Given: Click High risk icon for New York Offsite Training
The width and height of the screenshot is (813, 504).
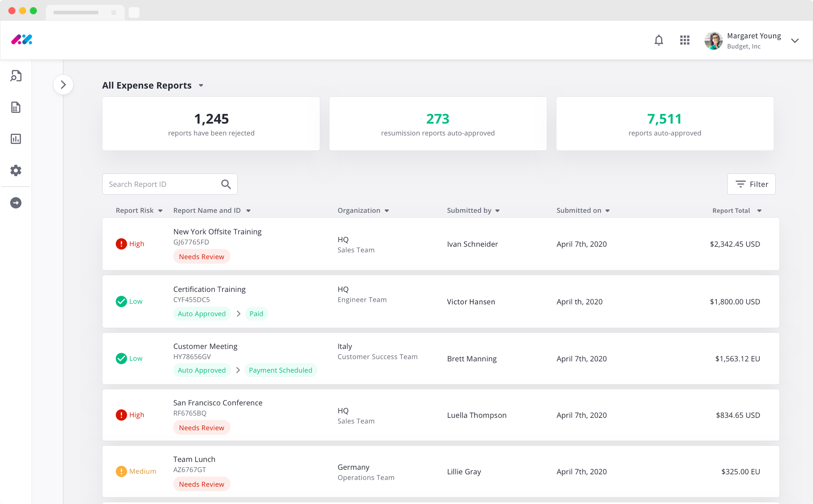Looking at the screenshot, I should coord(121,244).
